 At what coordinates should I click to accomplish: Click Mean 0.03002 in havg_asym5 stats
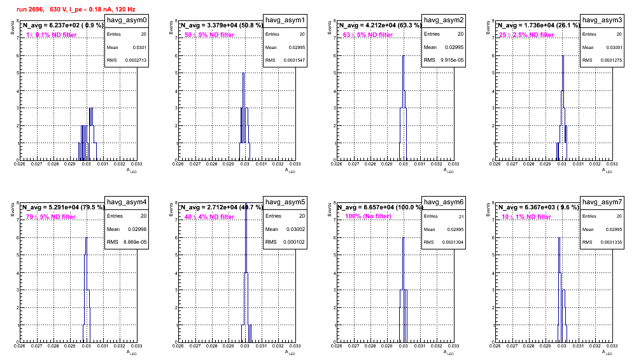click(x=285, y=229)
